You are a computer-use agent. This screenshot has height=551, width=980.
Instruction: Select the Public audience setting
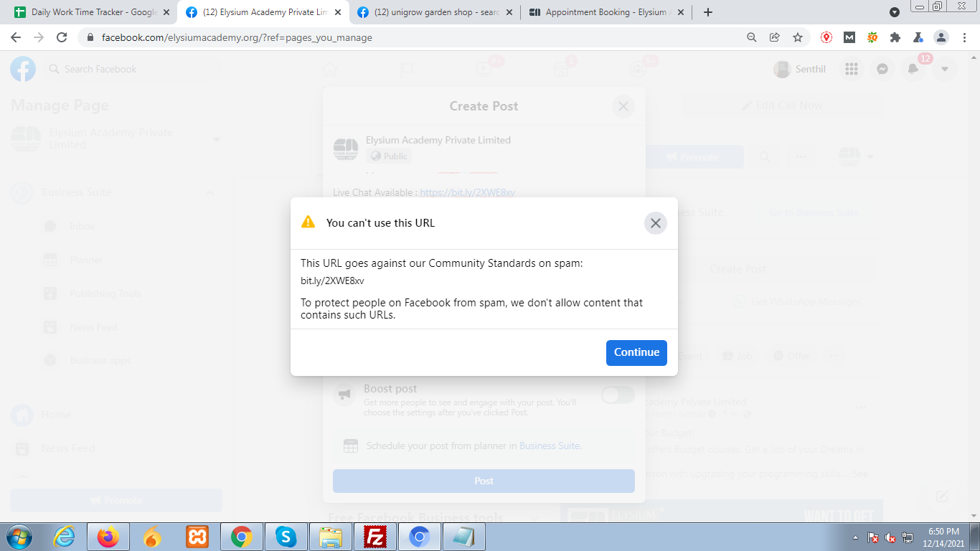[x=388, y=155]
